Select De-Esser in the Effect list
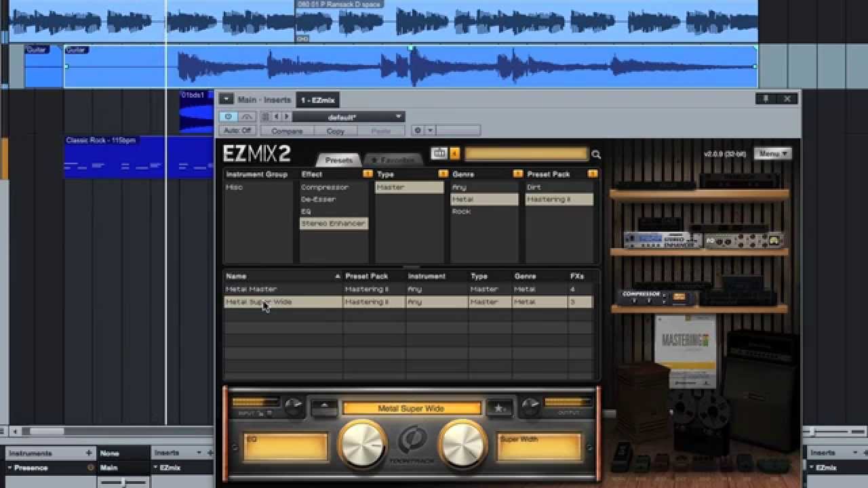Screen dimensions: 868x488 tap(334, 199)
